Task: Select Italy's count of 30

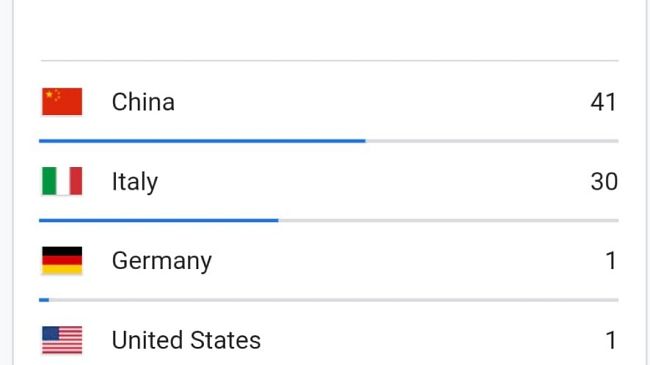Action: [x=604, y=182]
